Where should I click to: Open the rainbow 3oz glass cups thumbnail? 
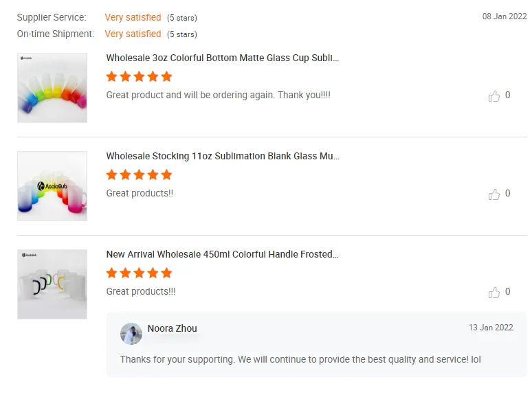52,88
